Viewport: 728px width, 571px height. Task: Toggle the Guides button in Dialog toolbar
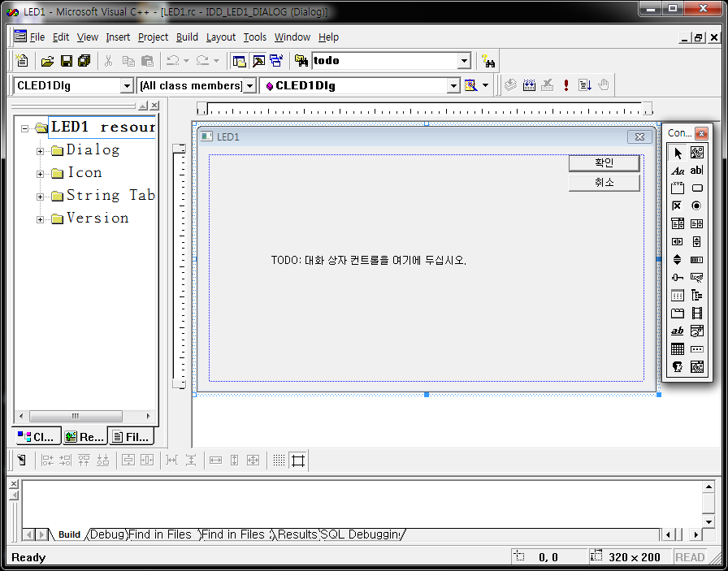click(x=297, y=460)
